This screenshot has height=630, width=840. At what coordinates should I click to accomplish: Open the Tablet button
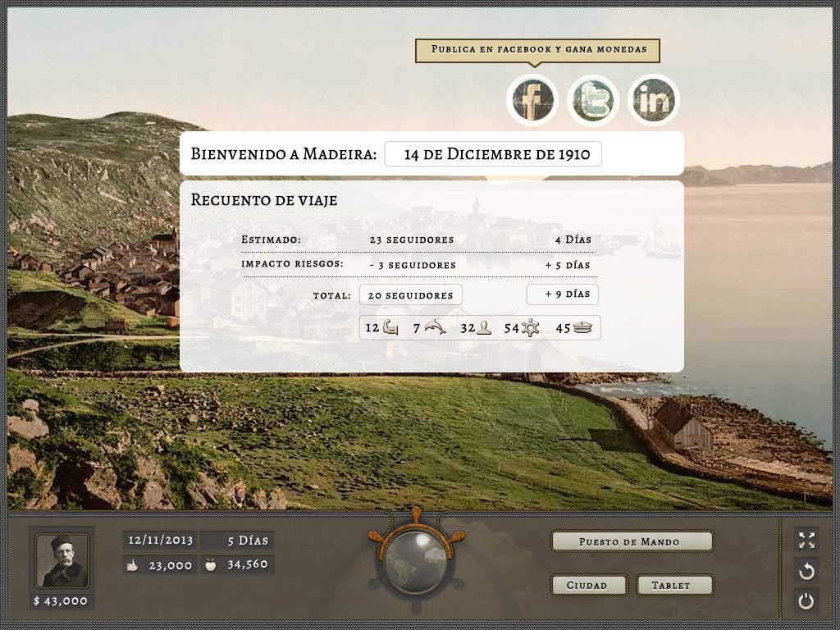point(674,585)
